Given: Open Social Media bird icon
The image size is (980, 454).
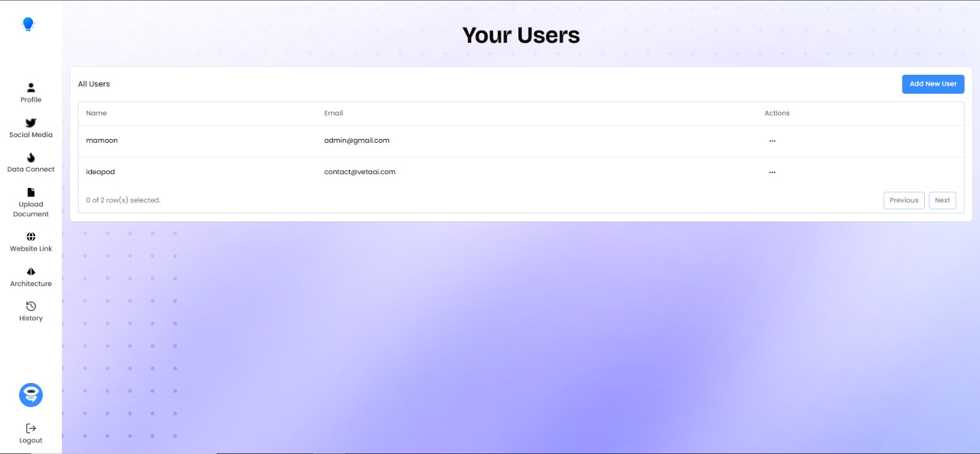Looking at the screenshot, I should (31, 123).
